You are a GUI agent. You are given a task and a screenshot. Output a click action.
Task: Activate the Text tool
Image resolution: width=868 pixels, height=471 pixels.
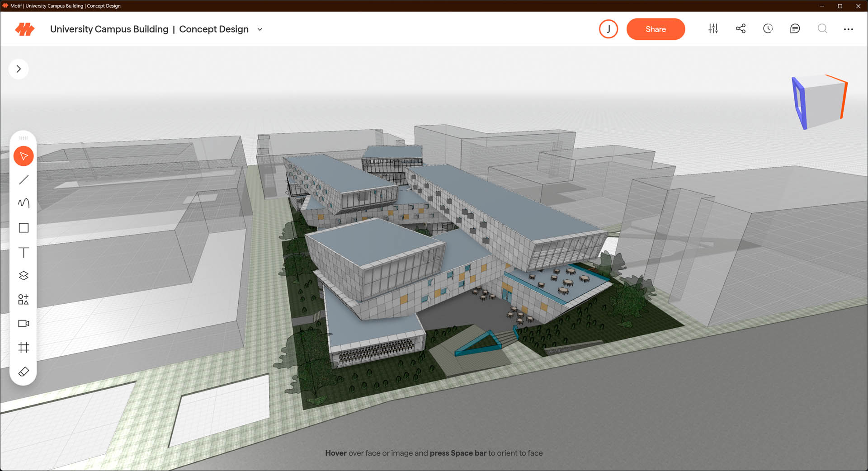(x=24, y=252)
